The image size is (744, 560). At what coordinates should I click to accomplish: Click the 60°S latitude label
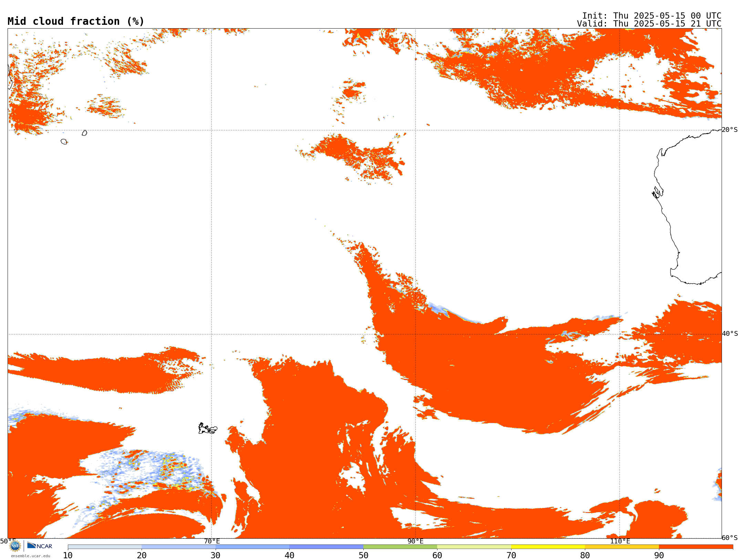click(730, 538)
